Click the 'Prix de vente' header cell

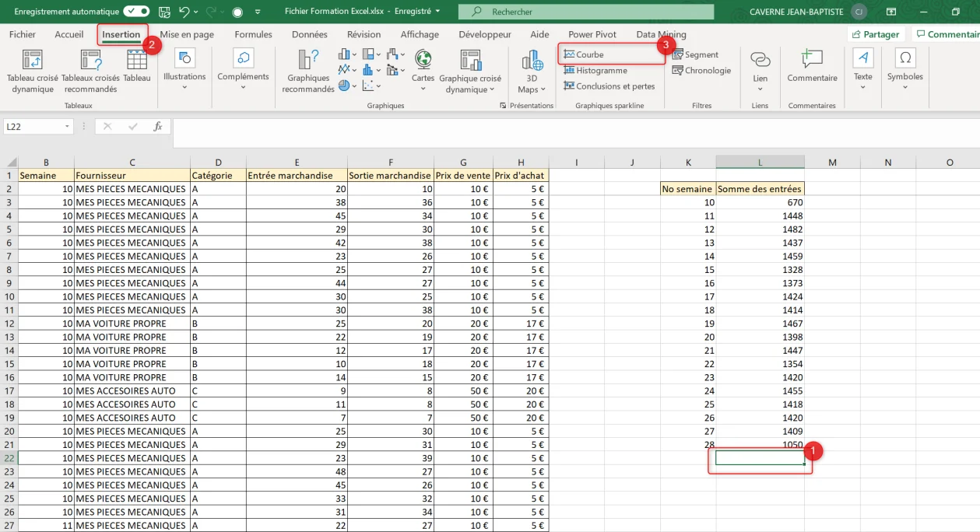click(x=463, y=176)
